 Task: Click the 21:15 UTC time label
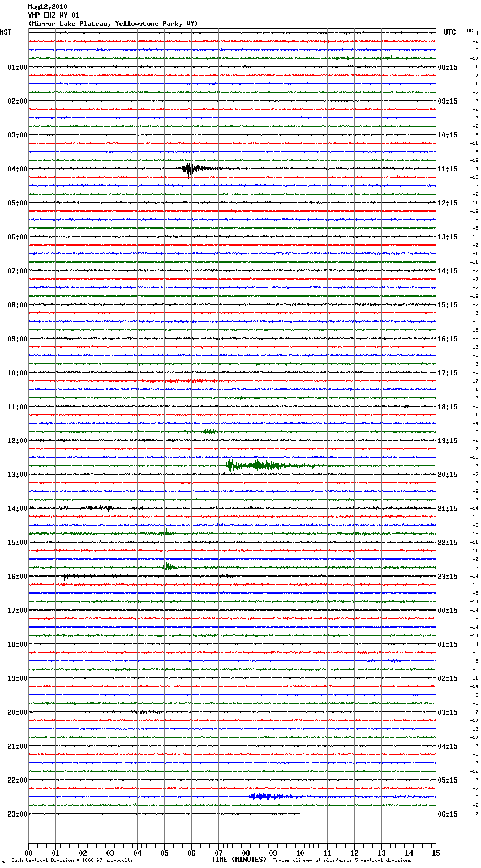[x=448, y=509]
